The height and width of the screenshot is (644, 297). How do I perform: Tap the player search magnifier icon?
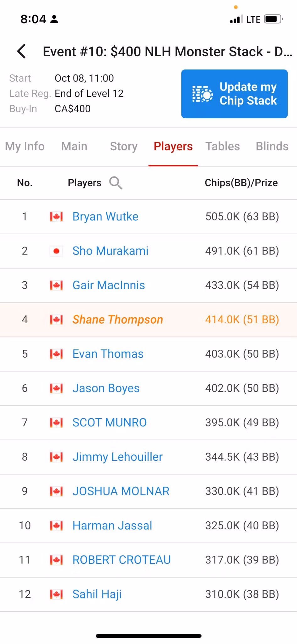pos(116,183)
